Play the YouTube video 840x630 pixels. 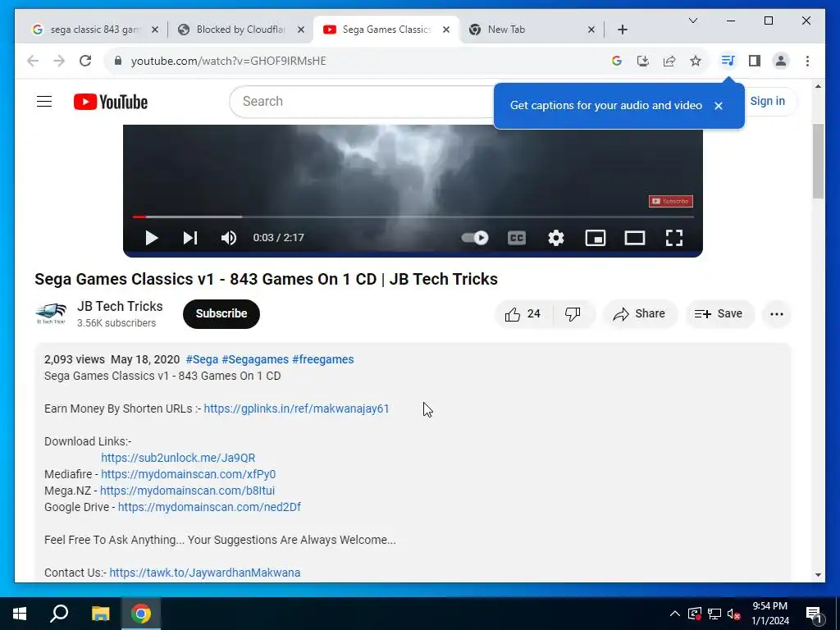[x=152, y=238]
